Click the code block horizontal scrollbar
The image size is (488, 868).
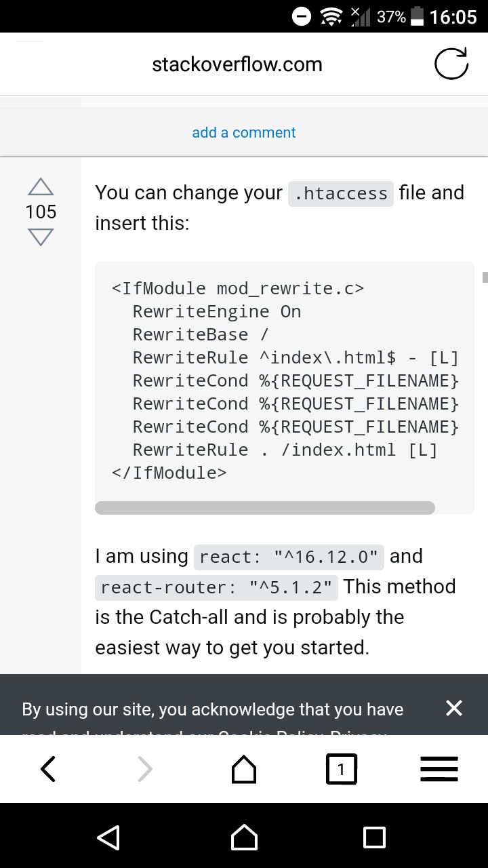(264, 508)
